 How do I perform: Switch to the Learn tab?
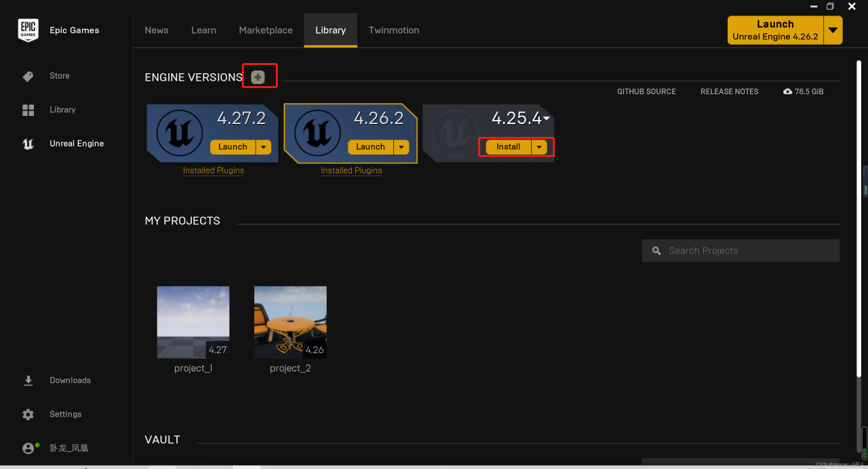tap(203, 30)
